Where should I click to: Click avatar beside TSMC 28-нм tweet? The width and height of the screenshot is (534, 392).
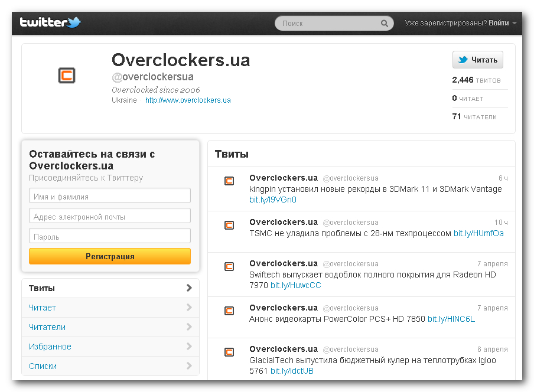(x=229, y=225)
